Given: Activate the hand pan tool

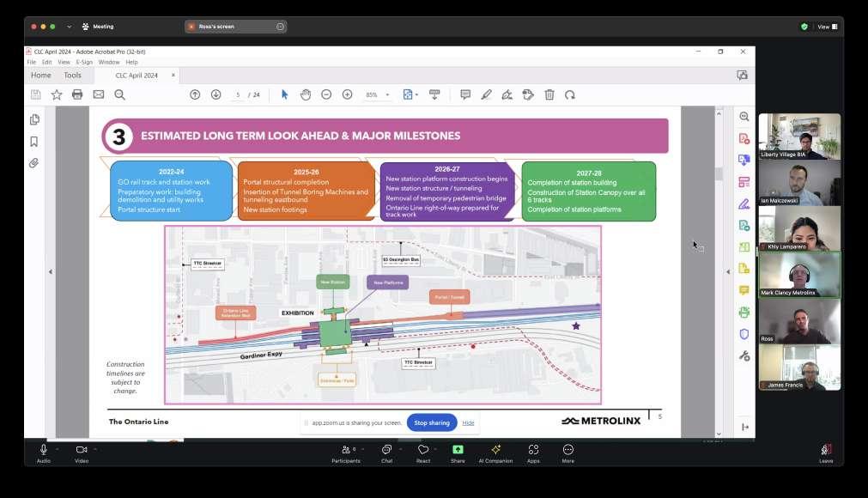Looking at the screenshot, I should [306, 94].
